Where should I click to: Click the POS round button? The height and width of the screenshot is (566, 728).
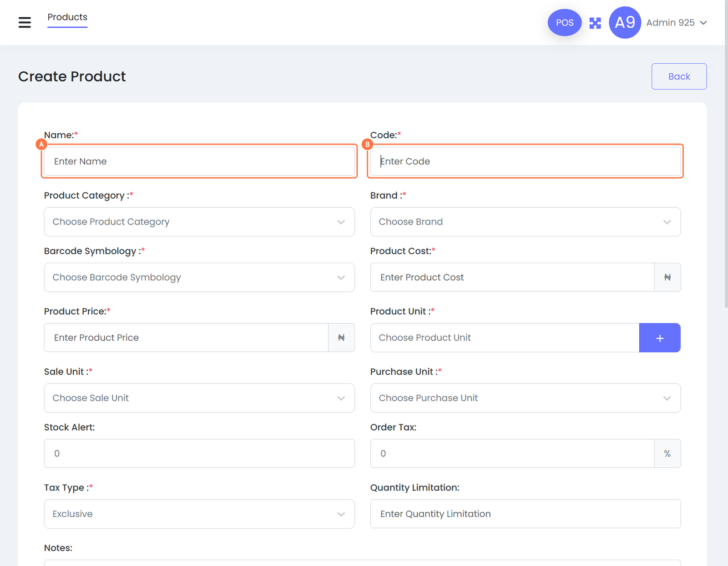point(564,23)
